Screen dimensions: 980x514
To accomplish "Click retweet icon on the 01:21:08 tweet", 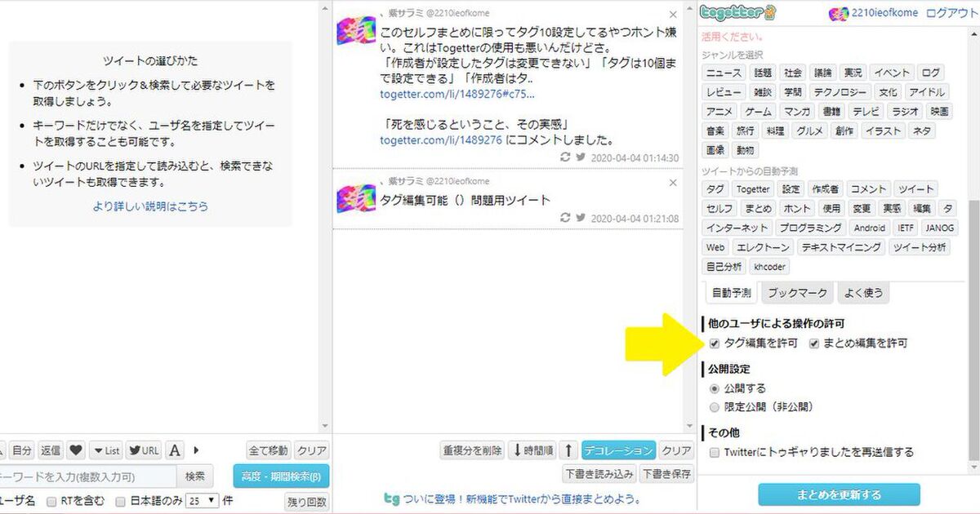I will coord(565,218).
